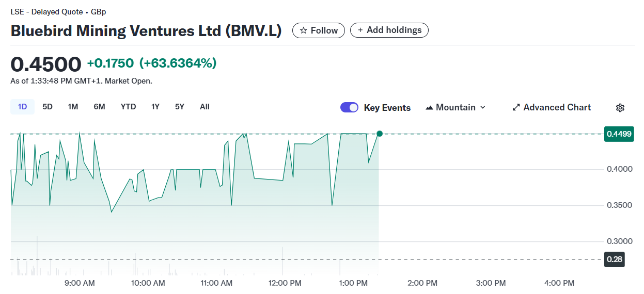Select the 1D time range tab
This screenshot has height=294, width=644.
(22, 107)
